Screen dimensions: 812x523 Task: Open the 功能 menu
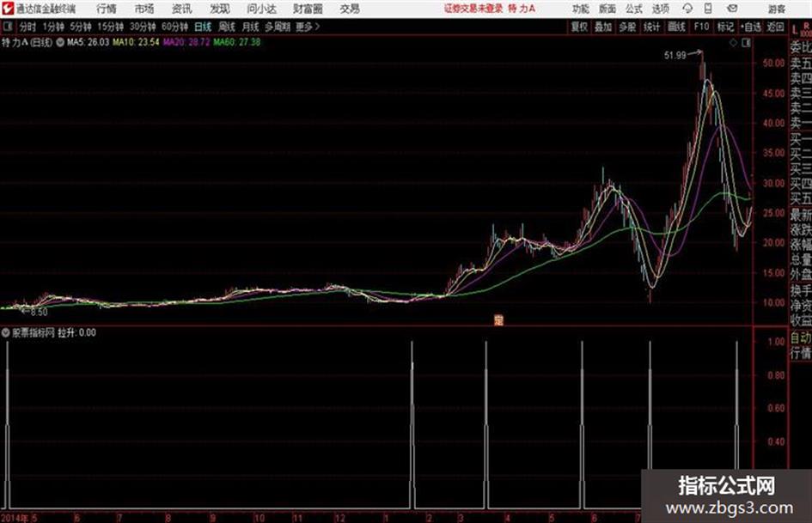pos(581,9)
